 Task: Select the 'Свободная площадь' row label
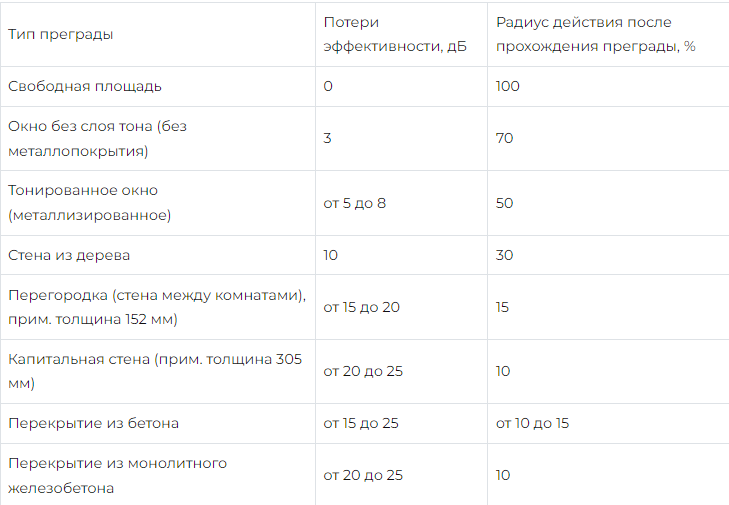point(84,86)
